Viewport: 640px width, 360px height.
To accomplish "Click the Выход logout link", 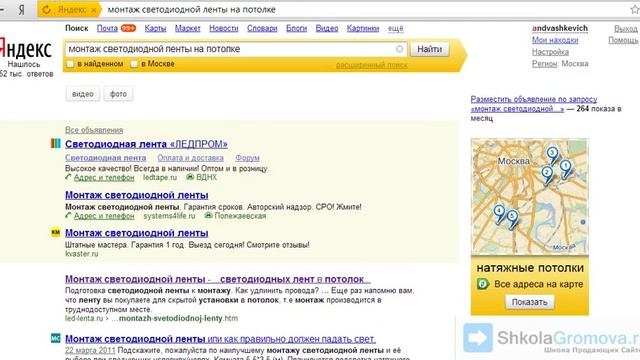I will click(x=626, y=28).
